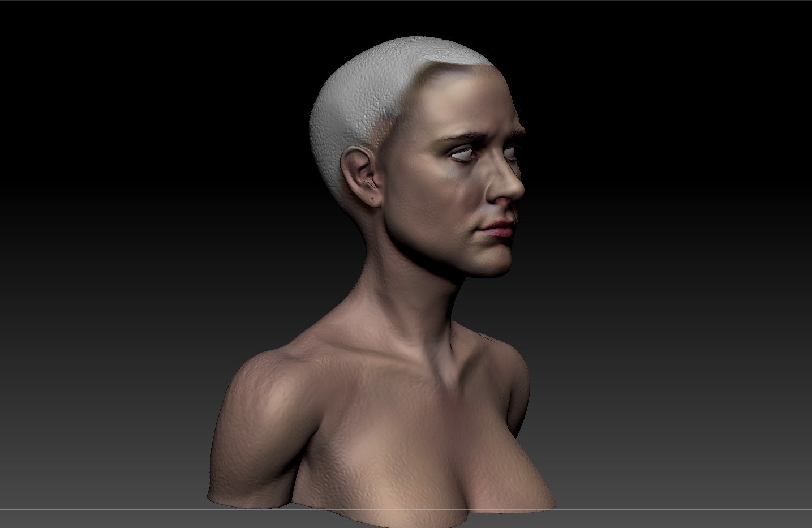812x528 pixels.
Task: Click the black border strip above the canvas
Action: (406, 8)
